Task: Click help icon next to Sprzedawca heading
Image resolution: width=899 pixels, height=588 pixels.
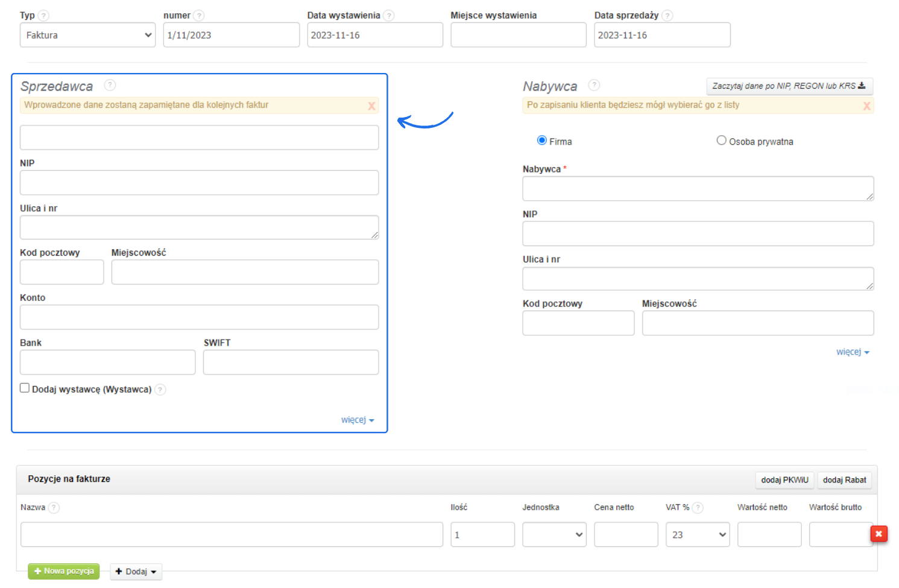Action: pos(110,85)
